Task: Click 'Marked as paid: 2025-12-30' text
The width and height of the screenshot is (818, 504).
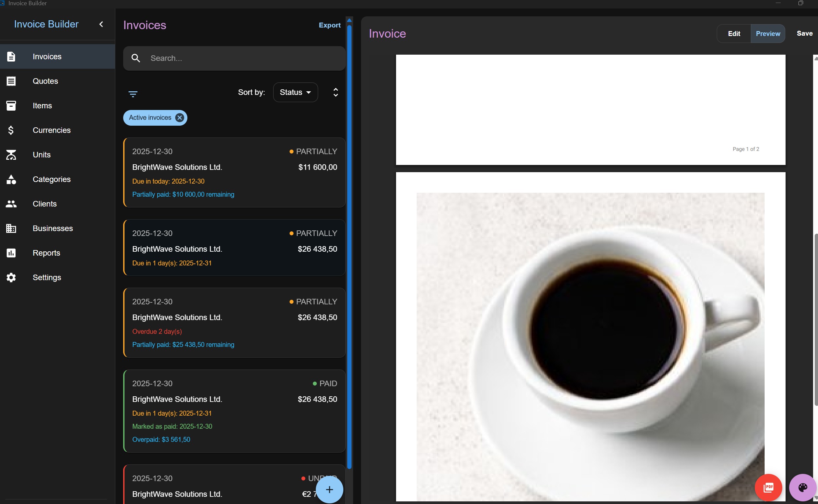Action: [x=172, y=426]
